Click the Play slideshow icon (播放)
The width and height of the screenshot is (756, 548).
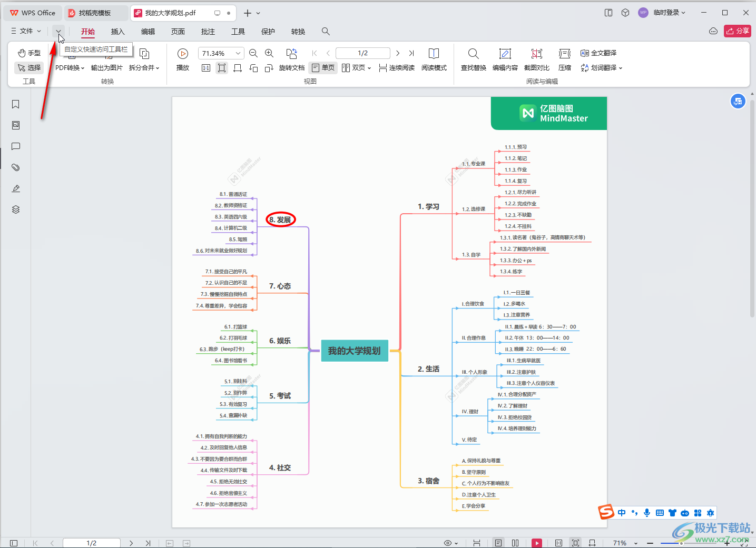coord(183,60)
